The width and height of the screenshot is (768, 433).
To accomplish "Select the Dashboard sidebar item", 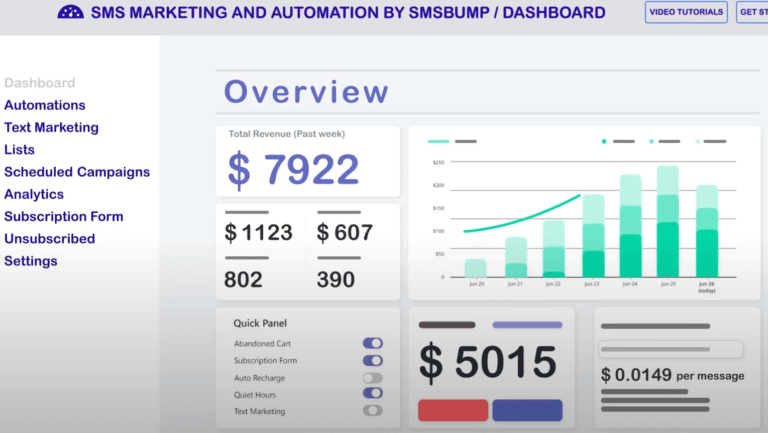I will (40, 83).
